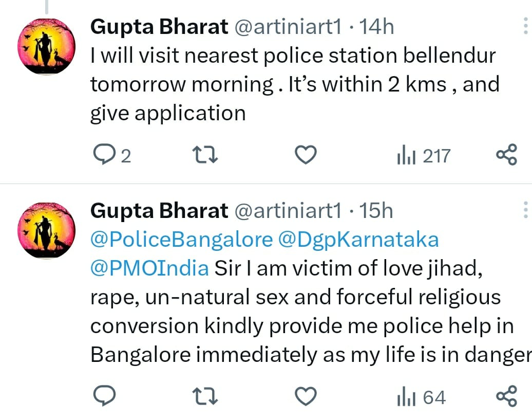Share the tweet posted 15h ago

point(506,396)
